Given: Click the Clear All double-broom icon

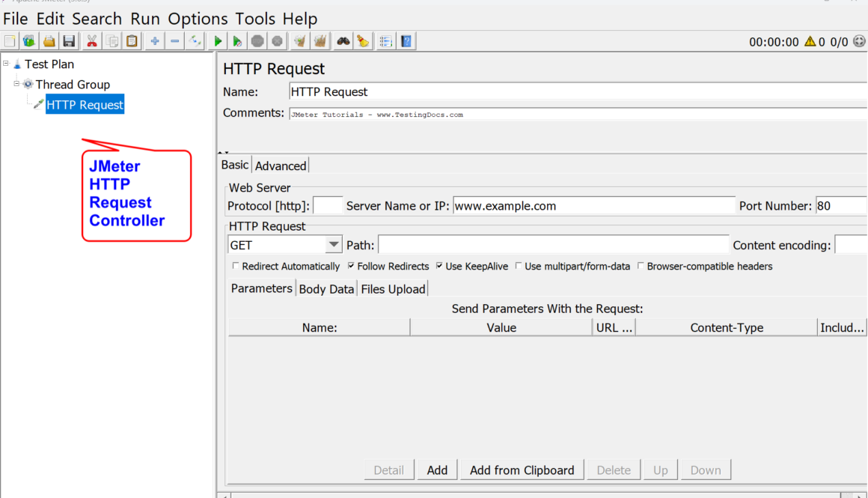Looking at the screenshot, I should tap(320, 41).
